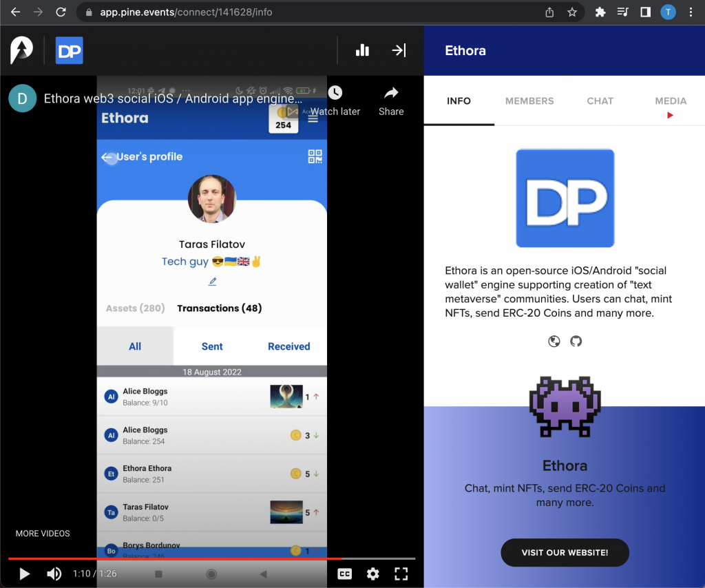Click the 18 August 2022 date header
Screen dimensions: 705x588
(212, 372)
